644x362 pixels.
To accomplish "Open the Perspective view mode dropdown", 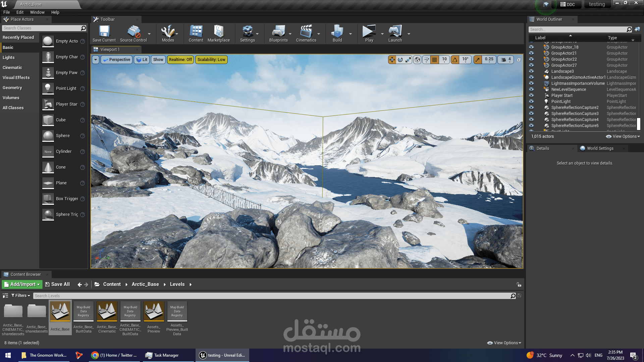I will [116, 60].
